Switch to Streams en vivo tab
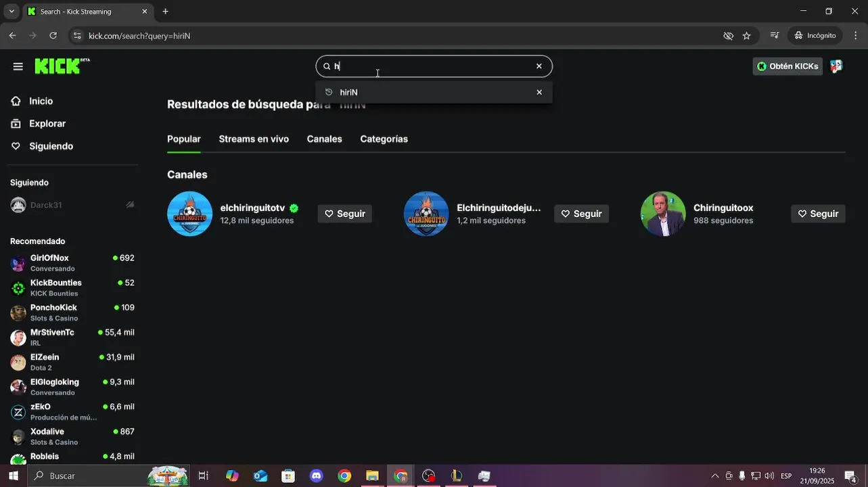Viewport: 868px width, 487px height. (x=254, y=139)
